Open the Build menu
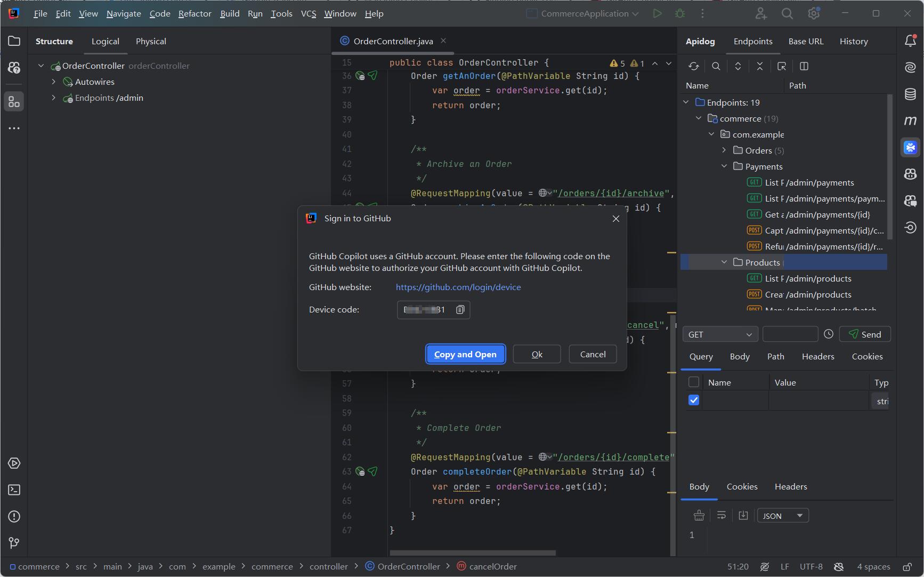The image size is (924, 577). (230, 14)
